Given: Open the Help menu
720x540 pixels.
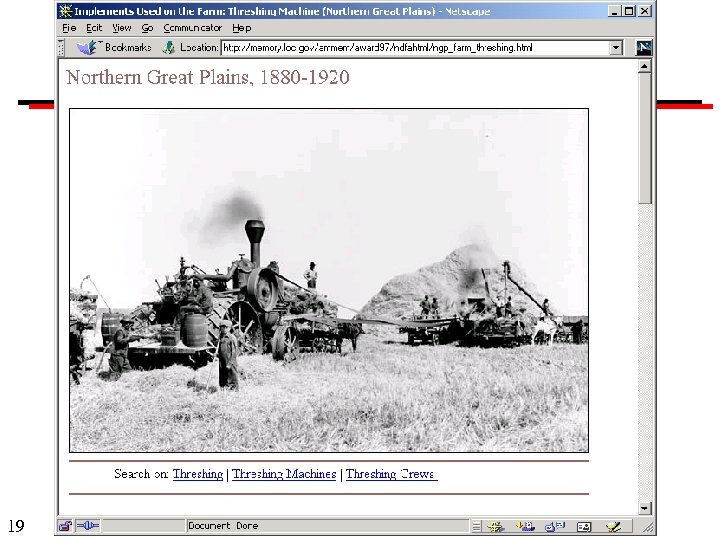Looking at the screenshot, I should [242, 28].
